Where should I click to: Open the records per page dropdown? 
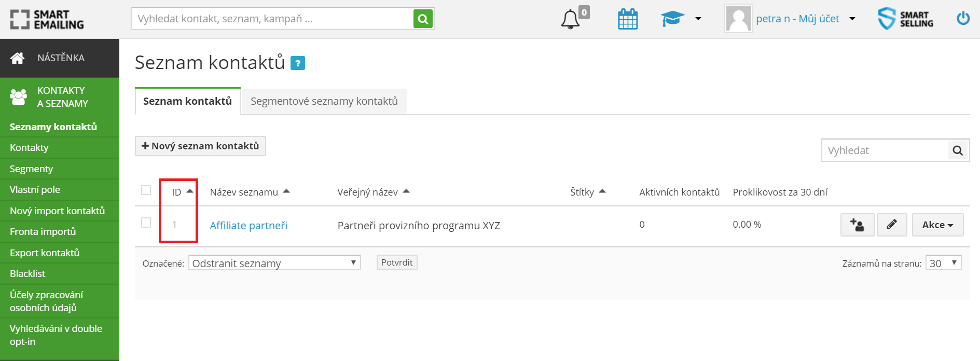(x=943, y=263)
